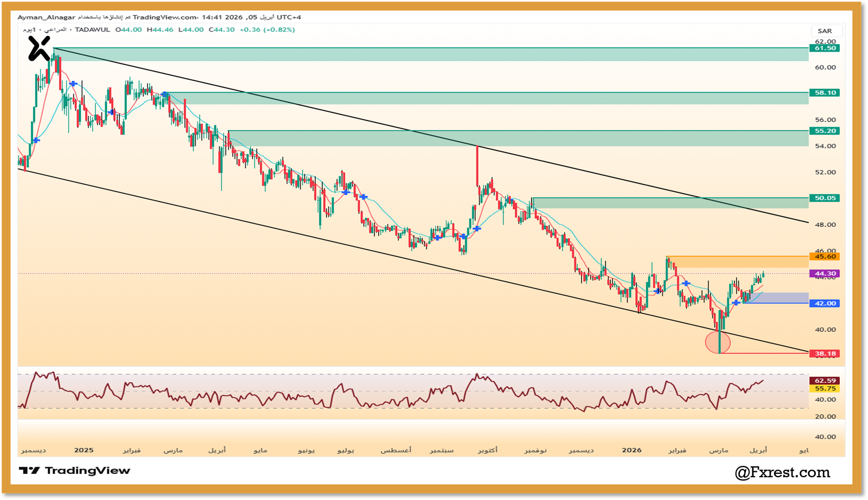Select the 2026 label on time axis
Viewport: 868px width, 500px height.
pyautogui.click(x=631, y=450)
